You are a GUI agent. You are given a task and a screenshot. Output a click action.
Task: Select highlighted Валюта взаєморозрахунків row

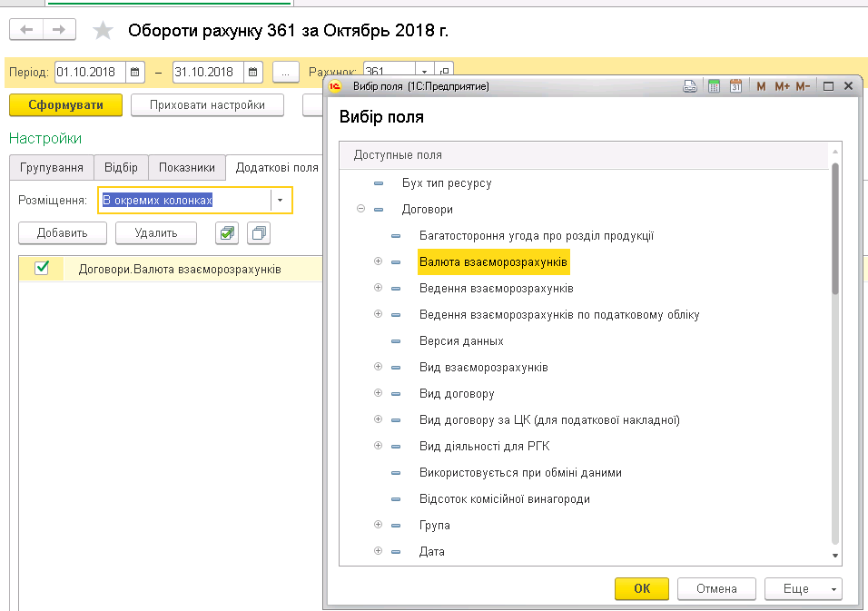tap(493, 261)
